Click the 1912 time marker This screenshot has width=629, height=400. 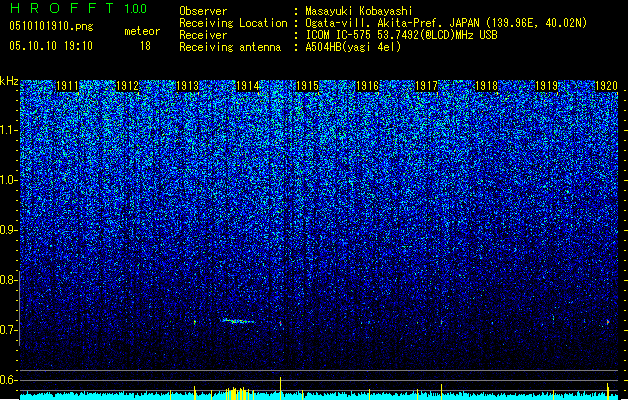[127, 86]
